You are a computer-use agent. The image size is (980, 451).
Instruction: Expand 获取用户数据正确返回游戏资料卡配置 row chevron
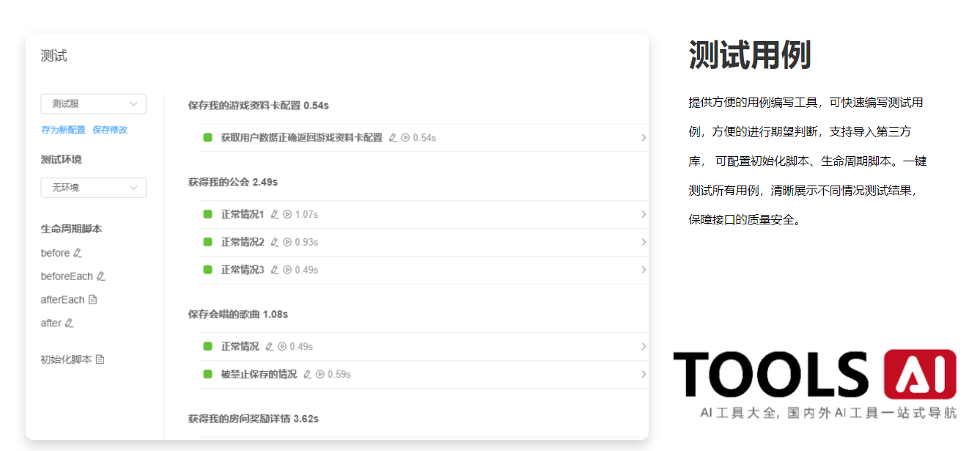(643, 138)
